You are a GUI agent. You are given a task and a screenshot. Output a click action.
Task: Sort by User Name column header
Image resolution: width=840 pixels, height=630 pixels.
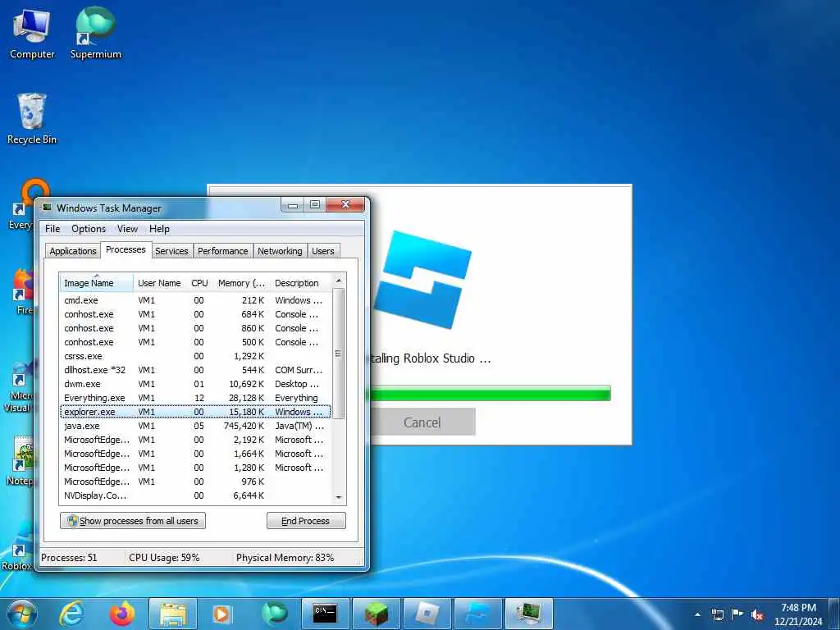pos(159,283)
